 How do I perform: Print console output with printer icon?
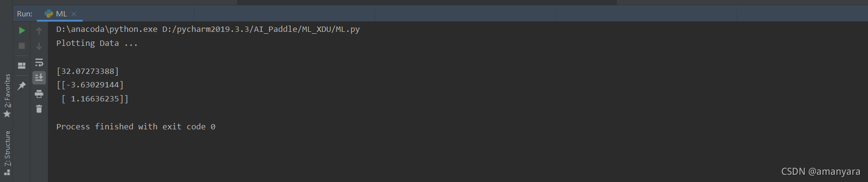coord(39,94)
